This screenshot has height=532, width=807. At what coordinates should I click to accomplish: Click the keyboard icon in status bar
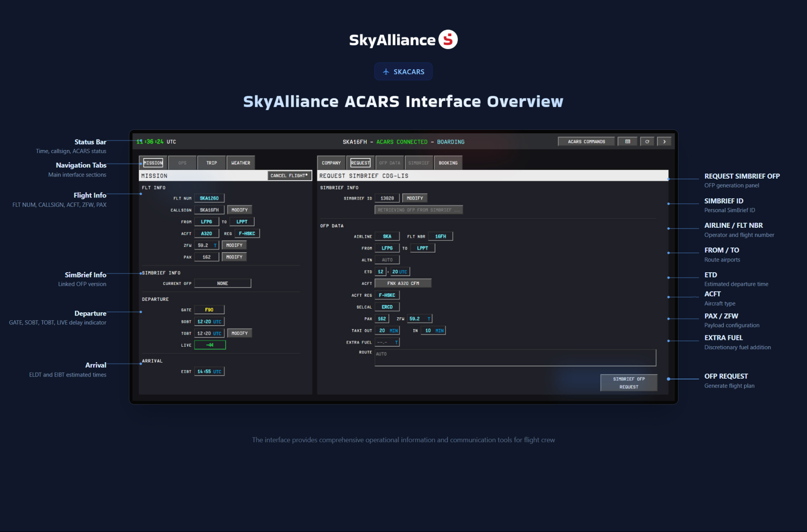click(x=627, y=142)
